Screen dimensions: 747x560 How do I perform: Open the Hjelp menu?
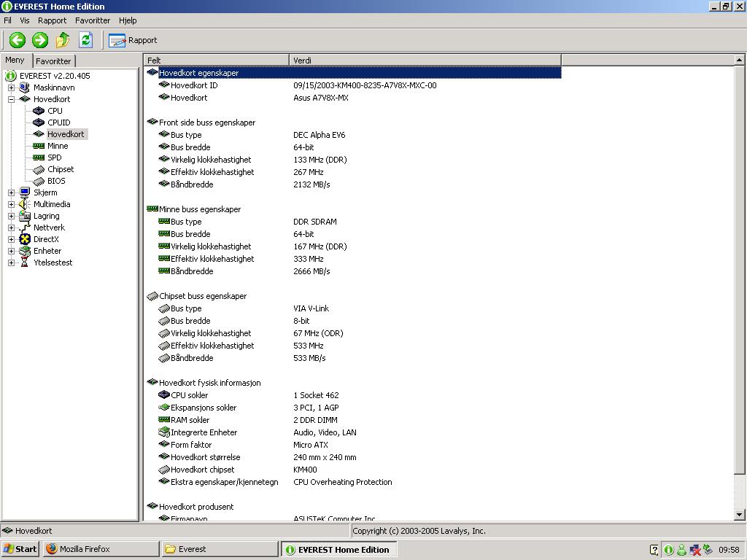[x=128, y=20]
